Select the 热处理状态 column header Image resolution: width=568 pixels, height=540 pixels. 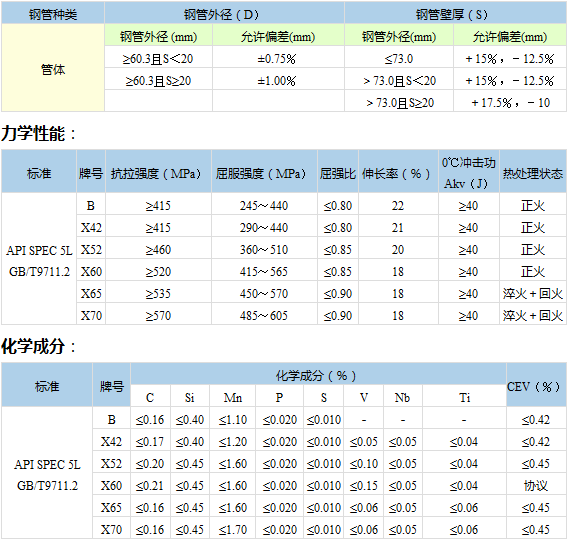533,173
